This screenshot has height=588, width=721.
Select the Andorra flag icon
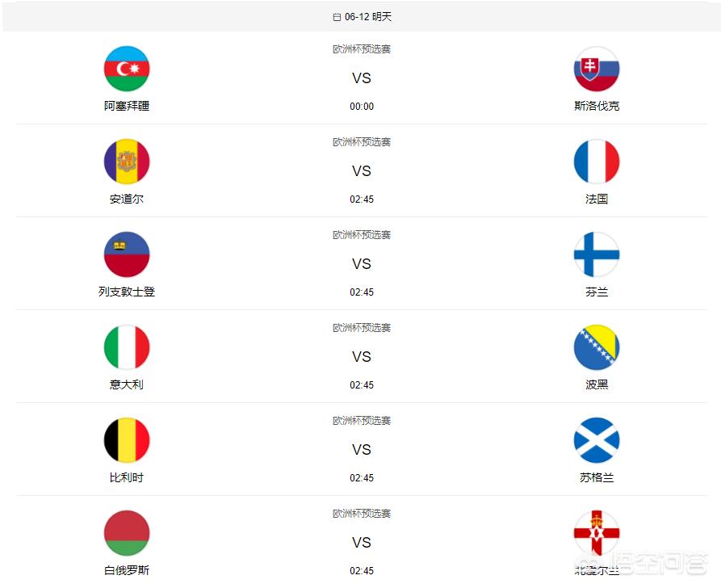[127, 162]
